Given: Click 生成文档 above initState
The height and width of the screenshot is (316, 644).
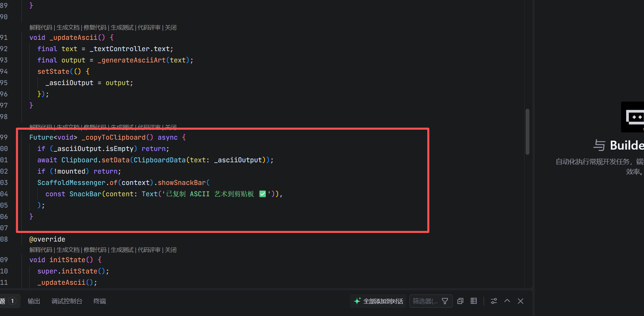Looking at the screenshot, I should pyautogui.click(x=68, y=250).
